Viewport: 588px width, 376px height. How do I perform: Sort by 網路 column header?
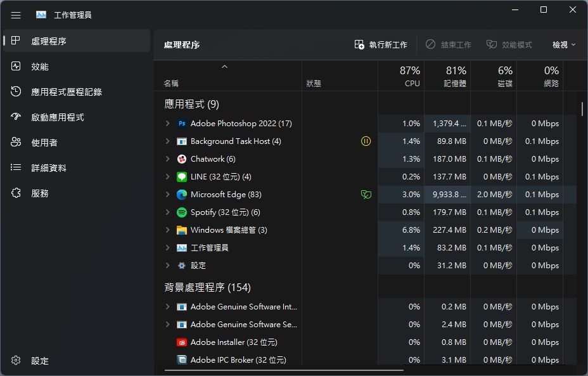tap(540, 76)
